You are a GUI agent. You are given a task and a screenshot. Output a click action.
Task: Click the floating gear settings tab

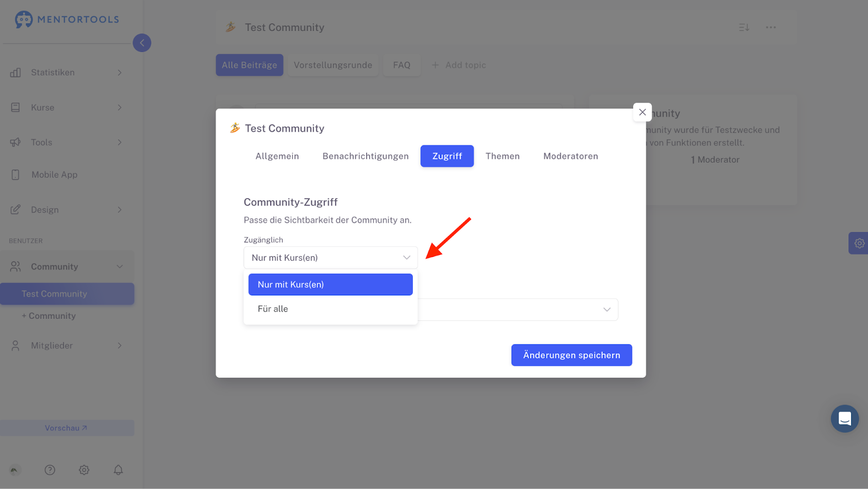pyautogui.click(x=859, y=243)
